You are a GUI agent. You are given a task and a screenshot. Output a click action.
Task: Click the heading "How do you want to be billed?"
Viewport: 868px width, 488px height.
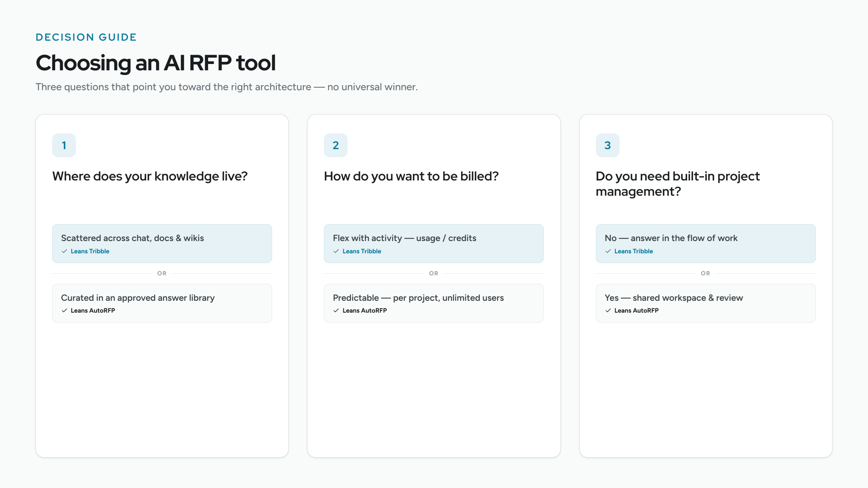(x=411, y=176)
